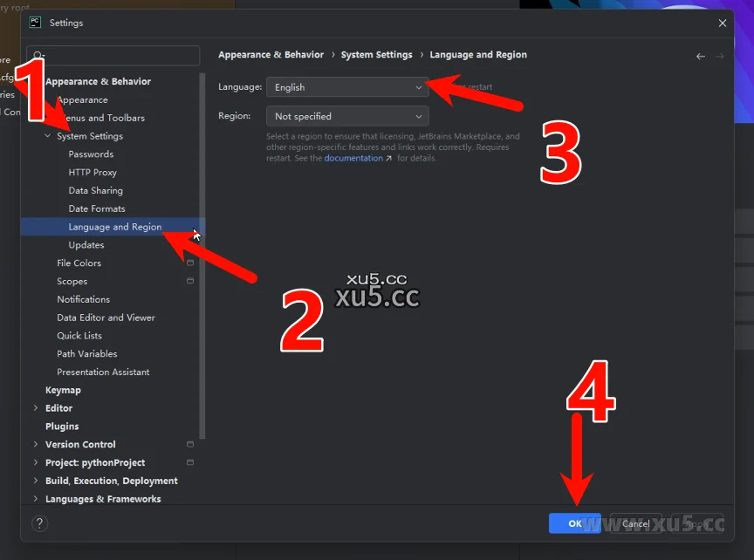Click the project-level icon beside Project: pythonProject

tap(190, 462)
